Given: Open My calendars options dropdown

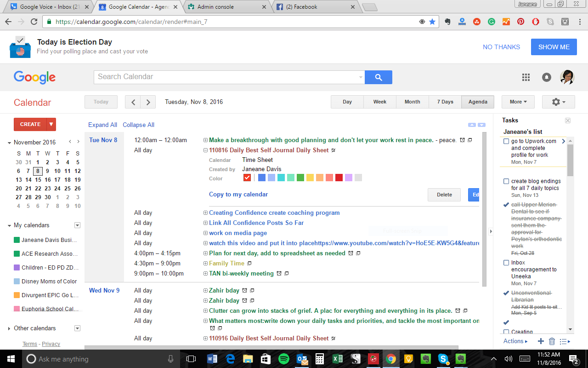Looking at the screenshot, I should 77,225.
